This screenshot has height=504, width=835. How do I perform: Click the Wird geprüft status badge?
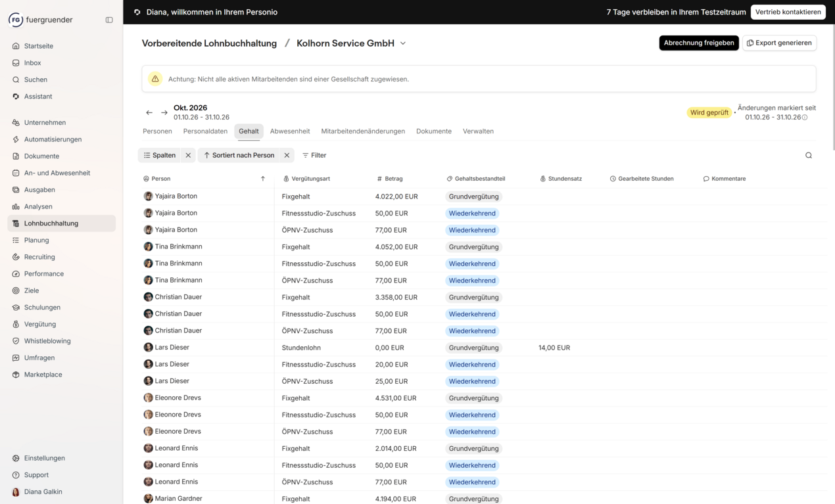[709, 112]
